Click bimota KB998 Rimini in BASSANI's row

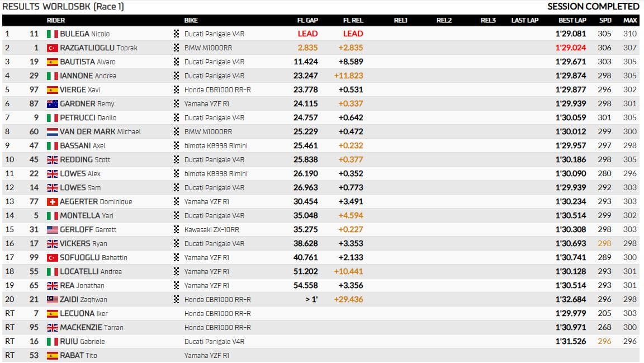coord(216,145)
